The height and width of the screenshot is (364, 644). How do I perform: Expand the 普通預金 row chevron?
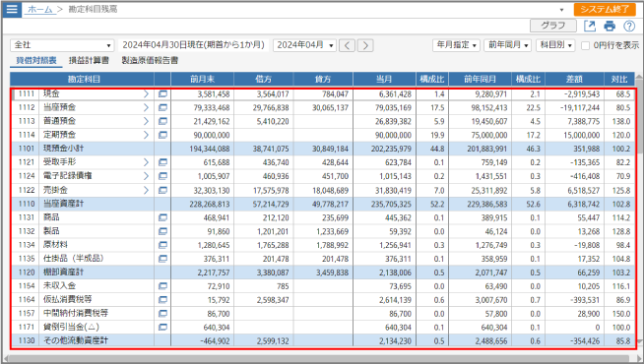[146, 121]
